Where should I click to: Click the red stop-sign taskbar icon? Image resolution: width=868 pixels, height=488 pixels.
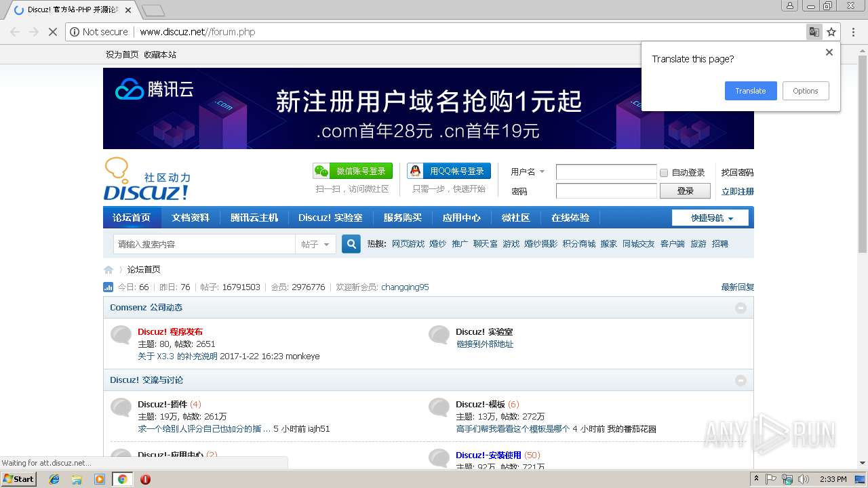pyautogui.click(x=145, y=479)
